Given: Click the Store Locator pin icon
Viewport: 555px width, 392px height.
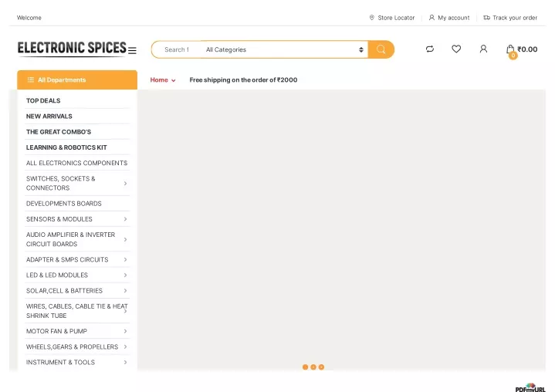Looking at the screenshot, I should [371, 18].
